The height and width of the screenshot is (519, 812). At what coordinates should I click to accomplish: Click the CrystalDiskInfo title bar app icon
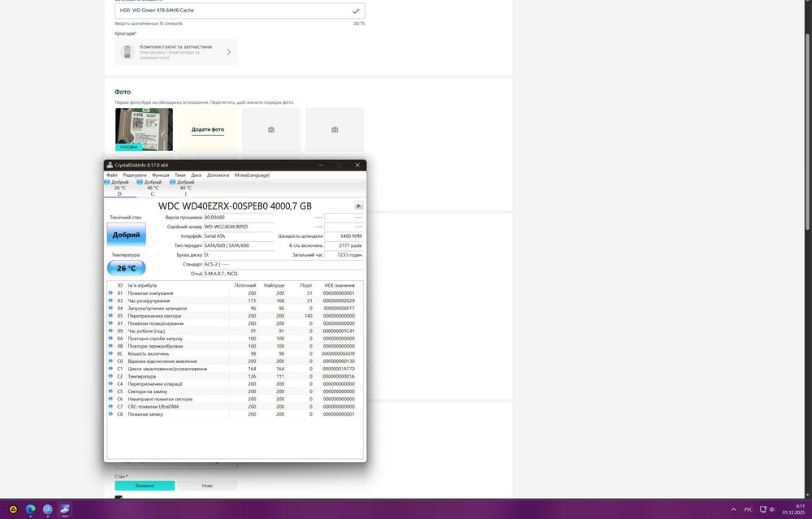click(110, 165)
